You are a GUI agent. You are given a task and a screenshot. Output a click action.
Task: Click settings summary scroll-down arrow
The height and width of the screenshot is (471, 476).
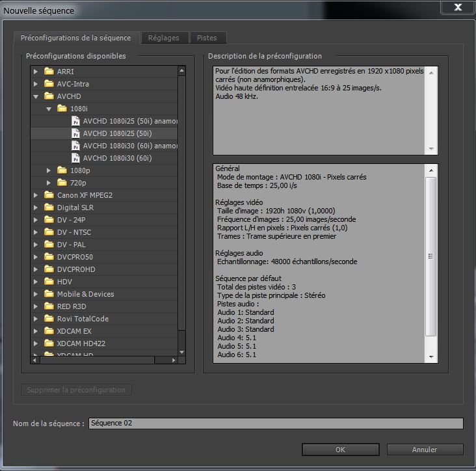(431, 357)
